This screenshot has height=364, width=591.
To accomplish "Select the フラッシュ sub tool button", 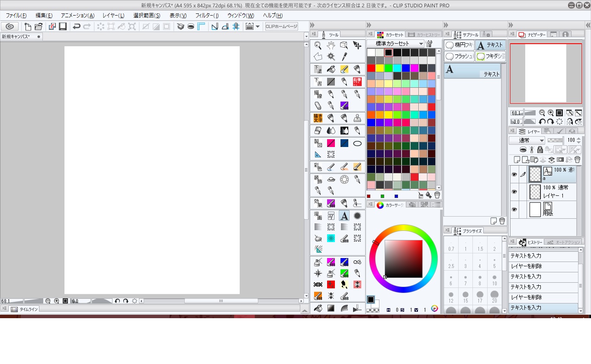I will (459, 56).
